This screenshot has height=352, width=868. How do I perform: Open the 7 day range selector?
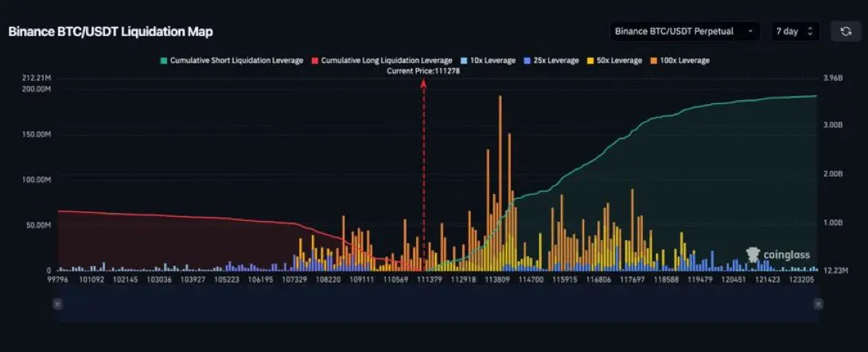click(795, 32)
